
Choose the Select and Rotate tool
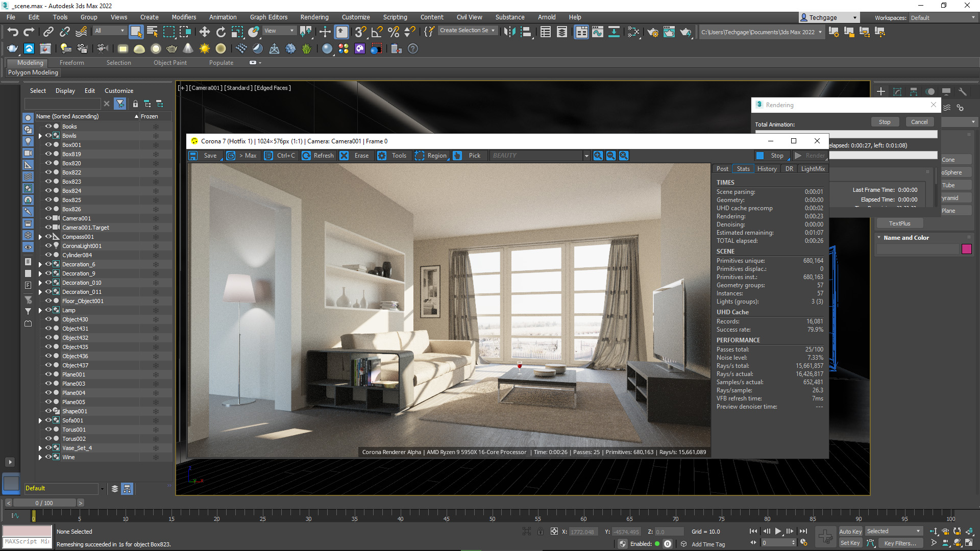pyautogui.click(x=220, y=32)
